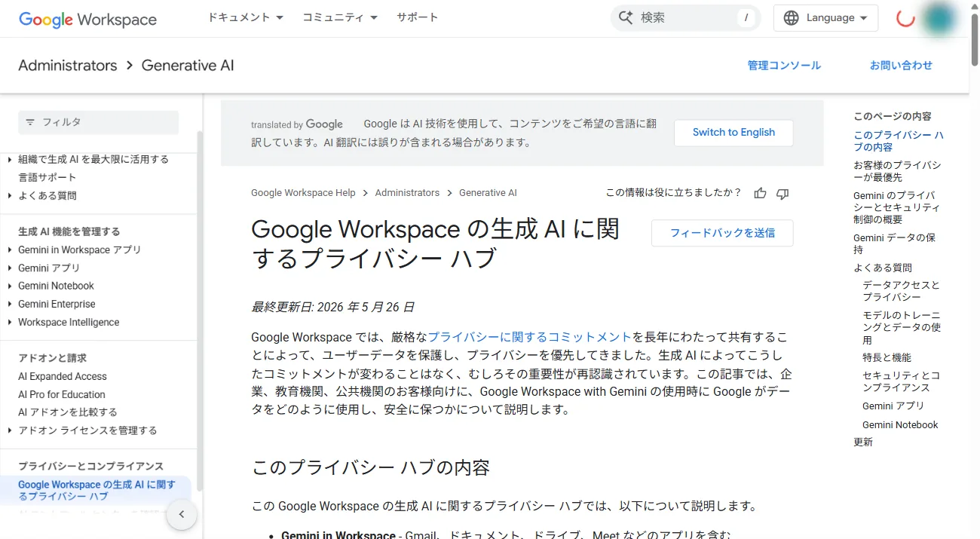
Task: Jump to データアクセスとプライバシー section
Action: (x=902, y=291)
